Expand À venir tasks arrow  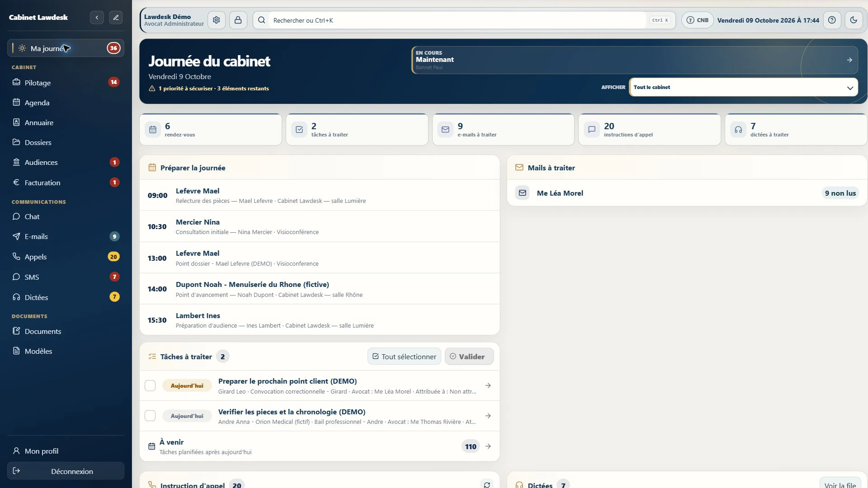click(x=488, y=446)
